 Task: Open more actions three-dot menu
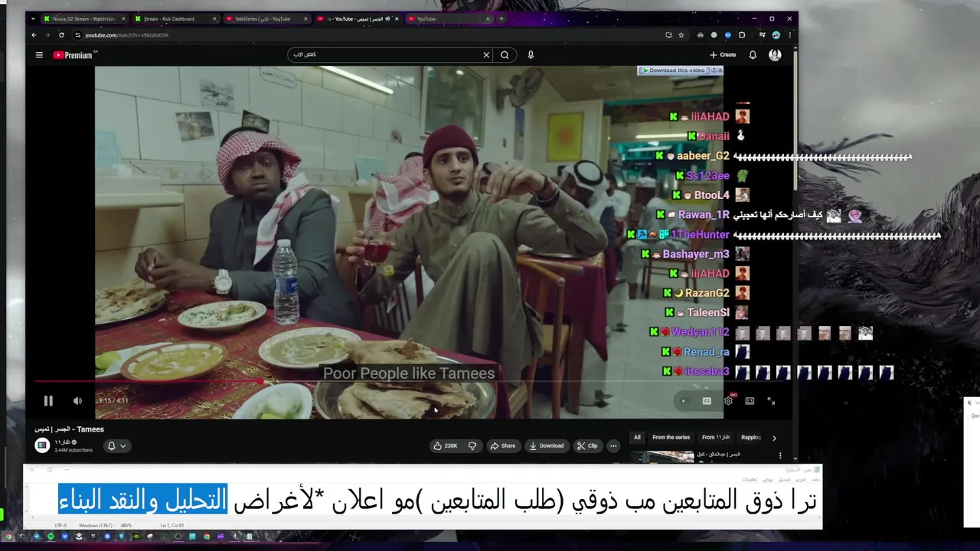[613, 445]
